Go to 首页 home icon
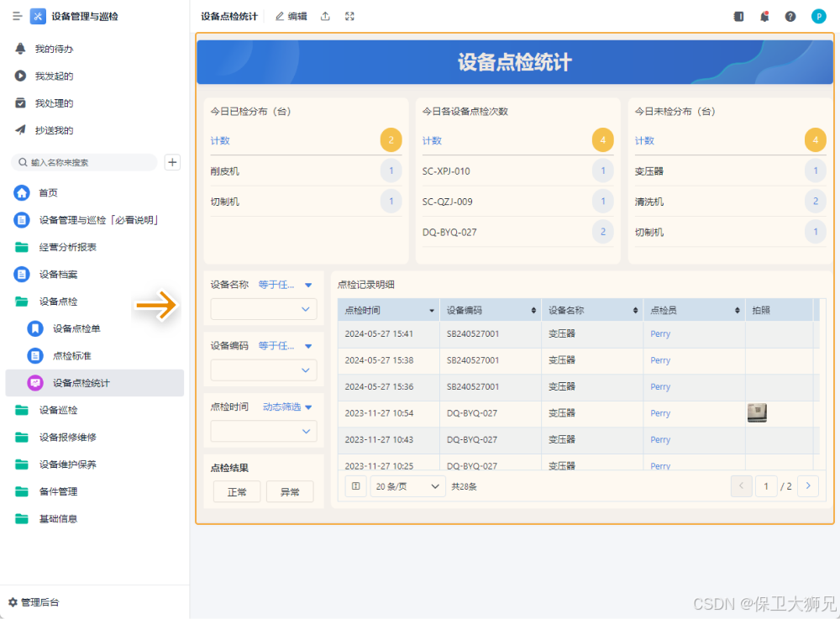 22,193
